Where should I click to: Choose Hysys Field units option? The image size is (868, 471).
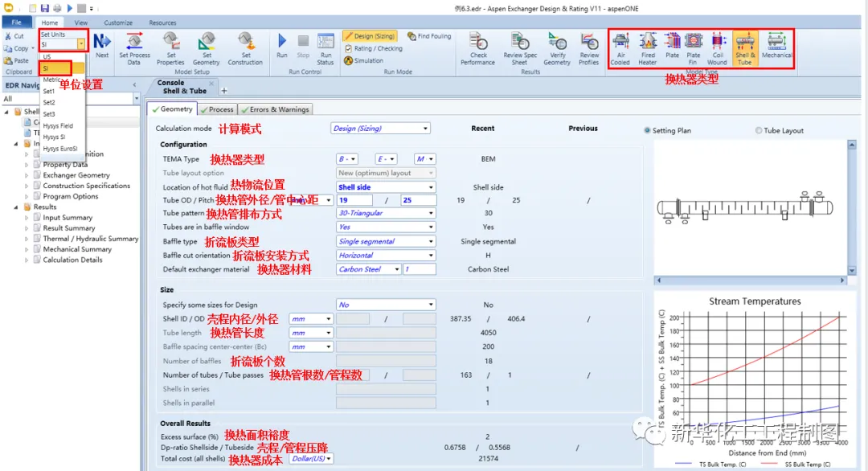click(x=58, y=125)
